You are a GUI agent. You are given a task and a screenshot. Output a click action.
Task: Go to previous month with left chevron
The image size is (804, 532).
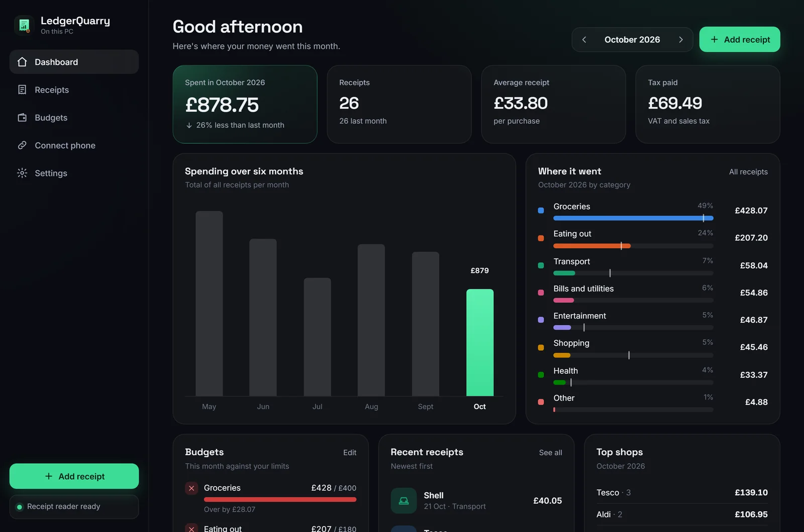(x=584, y=40)
